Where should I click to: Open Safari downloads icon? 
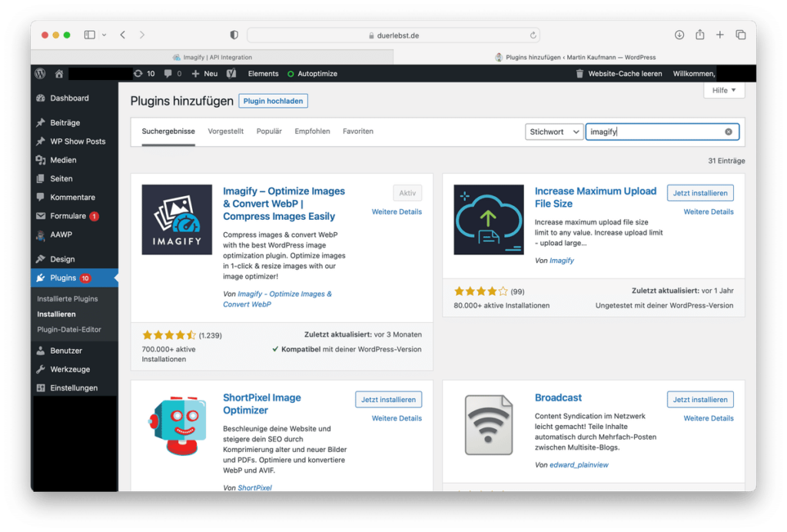(679, 35)
